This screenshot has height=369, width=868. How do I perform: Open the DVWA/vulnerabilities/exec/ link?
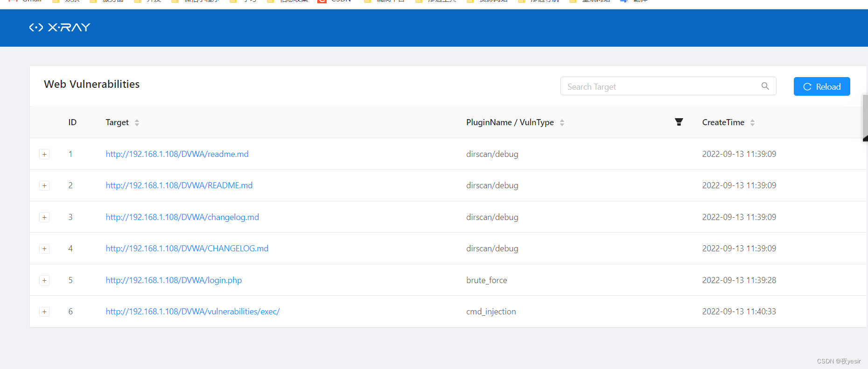point(192,312)
